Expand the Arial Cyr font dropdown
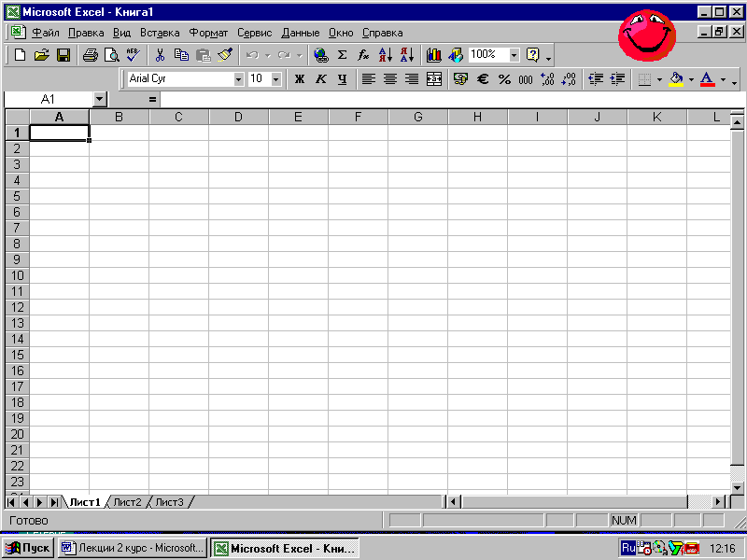This screenshot has width=747, height=560. click(x=239, y=79)
